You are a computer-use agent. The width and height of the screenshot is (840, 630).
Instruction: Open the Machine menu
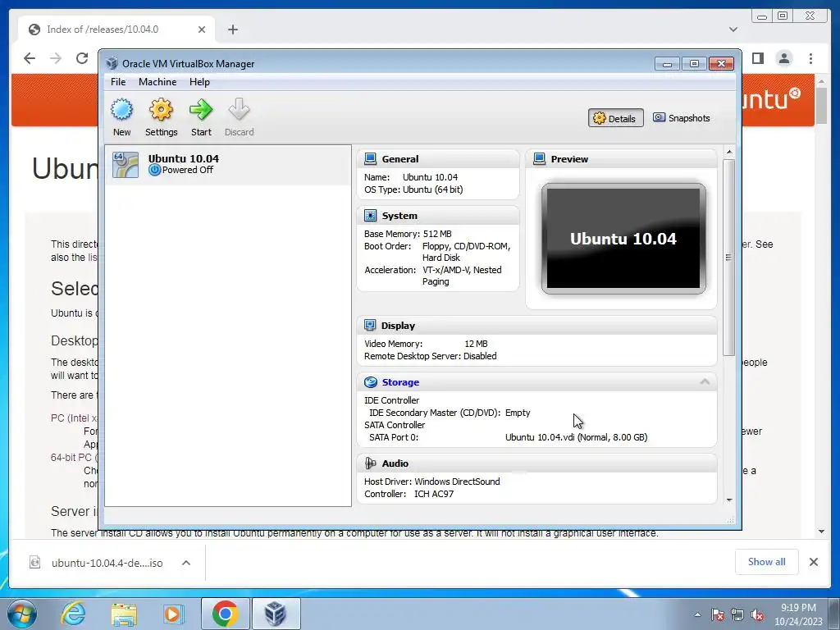[x=157, y=82]
